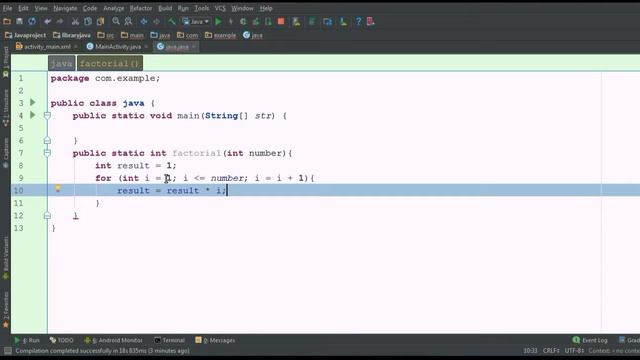The image size is (640, 360).
Task: Open the Analyze menu
Action: [x=113, y=8]
